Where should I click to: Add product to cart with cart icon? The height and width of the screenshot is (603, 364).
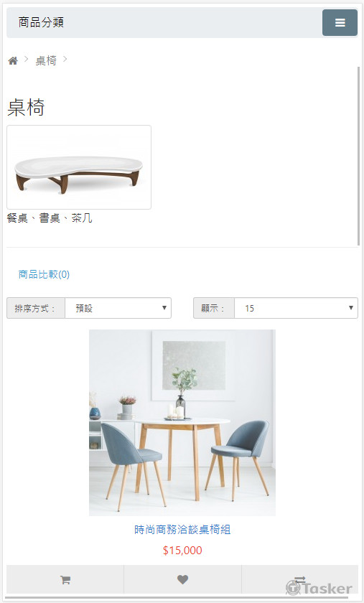coord(65,579)
